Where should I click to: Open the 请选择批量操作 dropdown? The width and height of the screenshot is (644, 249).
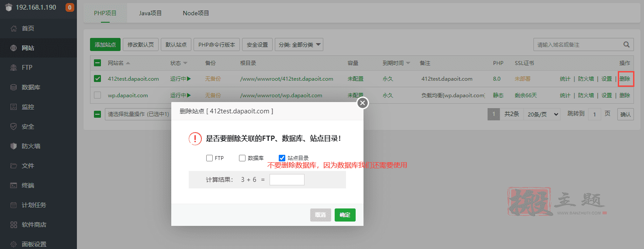point(138,114)
